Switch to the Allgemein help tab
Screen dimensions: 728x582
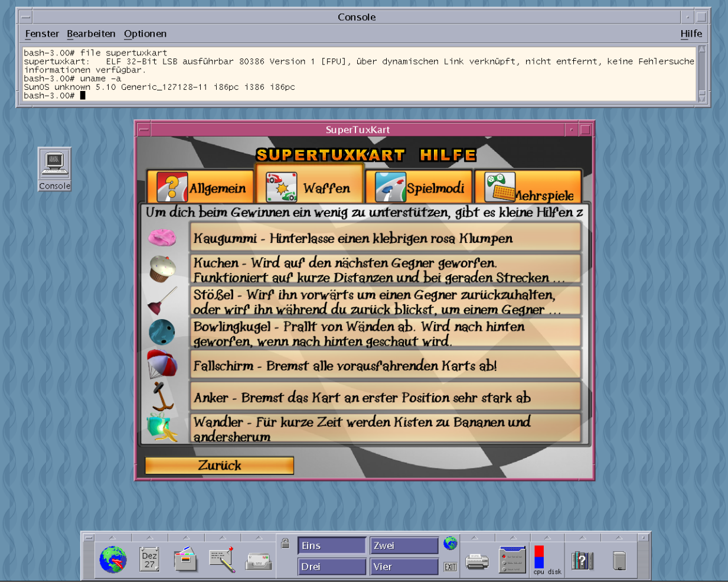coord(201,187)
